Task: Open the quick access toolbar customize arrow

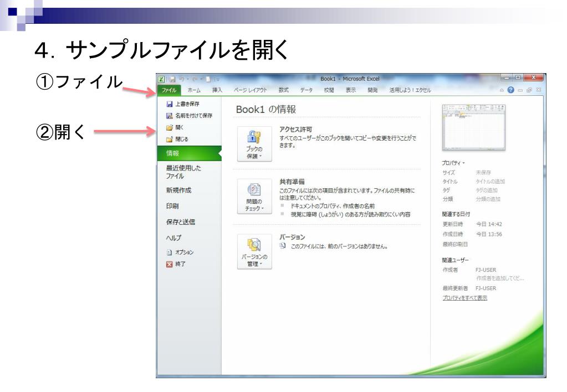Action: click(218, 80)
